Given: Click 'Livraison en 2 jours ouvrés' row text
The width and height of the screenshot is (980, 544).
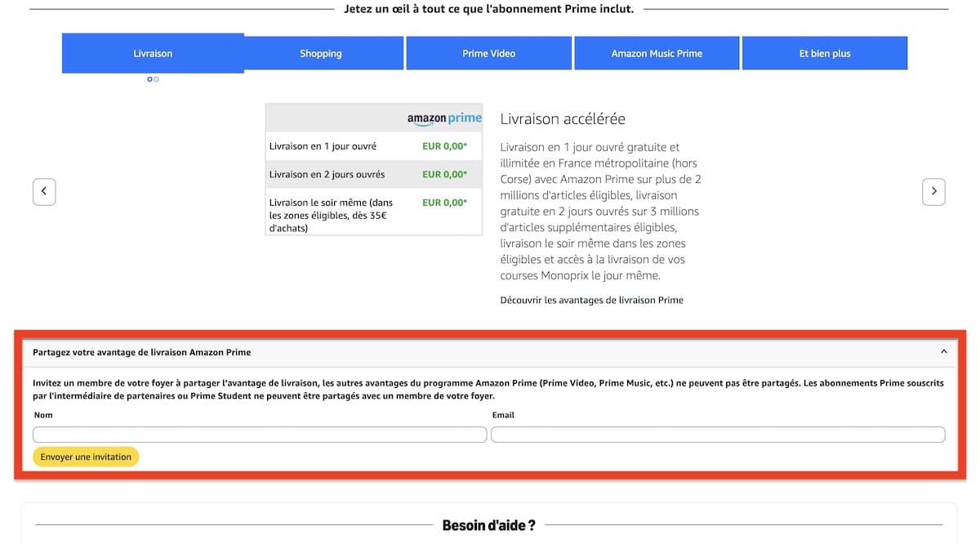Looking at the screenshot, I should pyautogui.click(x=327, y=174).
